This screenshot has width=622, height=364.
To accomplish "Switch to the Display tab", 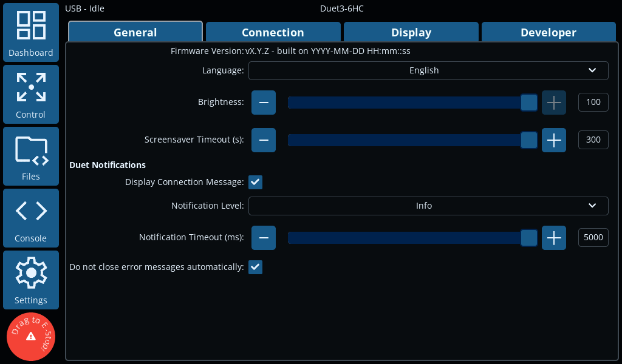I will (411, 32).
